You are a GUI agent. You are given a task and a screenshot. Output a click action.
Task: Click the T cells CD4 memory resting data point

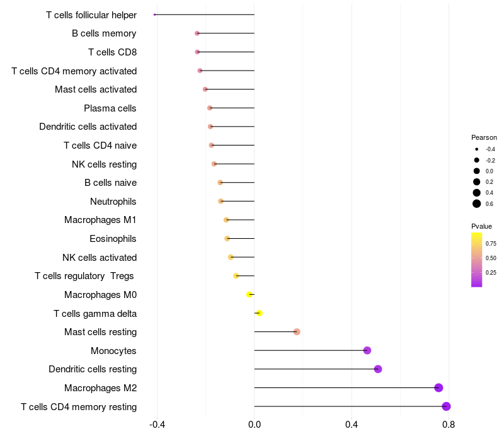pos(447,406)
